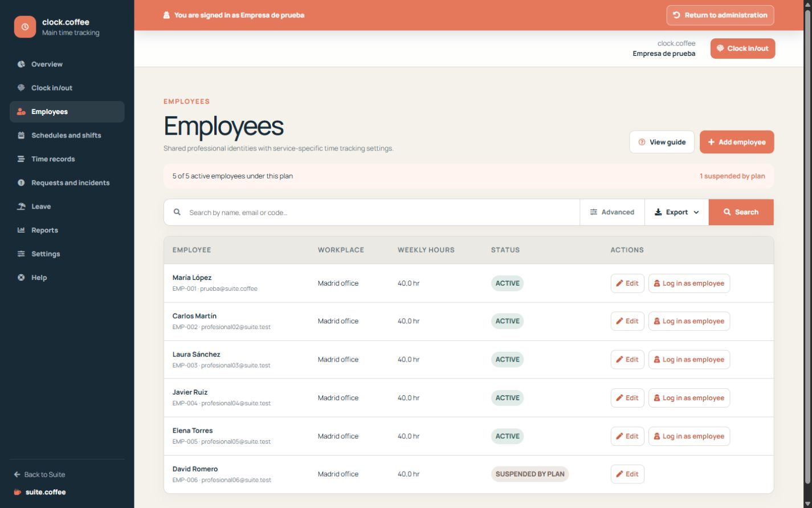Click Javier Ruiz's name
Screen dimensions: 812x508
(x=190, y=392)
